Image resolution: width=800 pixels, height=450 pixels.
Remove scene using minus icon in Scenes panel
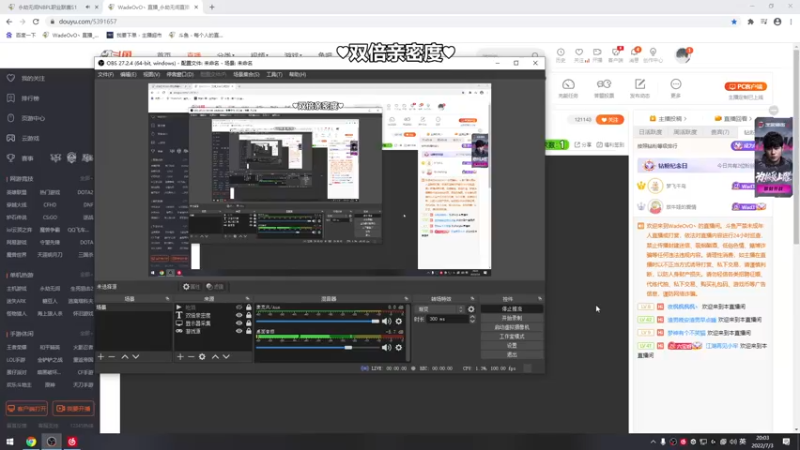pyautogui.click(x=112, y=357)
